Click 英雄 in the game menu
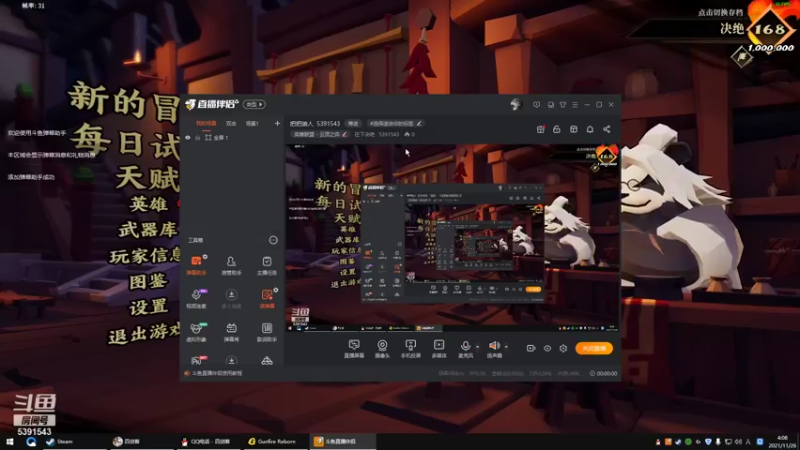800x450 pixels. click(148, 204)
